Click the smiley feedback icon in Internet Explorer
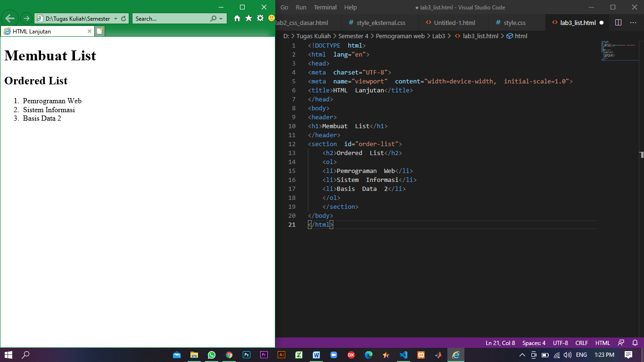This screenshot has width=644, height=362. click(x=272, y=18)
